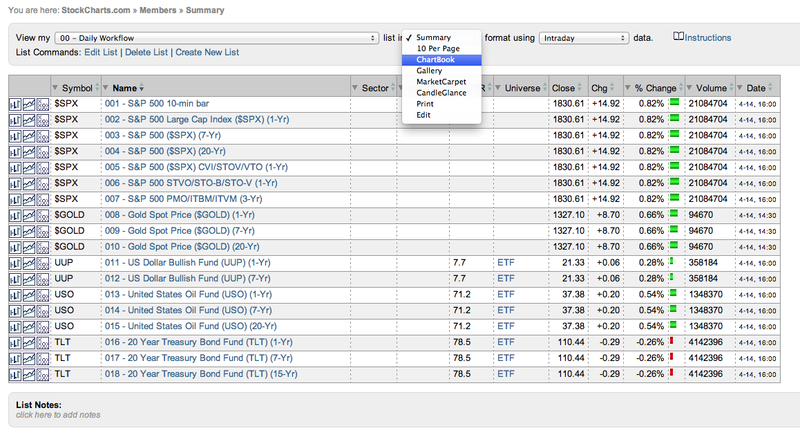Click bar chart icon in 003 S&P 500 7-Yr row
This screenshot has height=435, width=800.
pyautogui.click(x=15, y=136)
